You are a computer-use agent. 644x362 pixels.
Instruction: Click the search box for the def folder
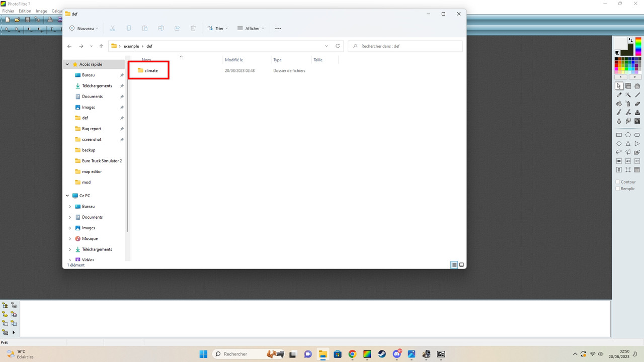[x=405, y=46]
